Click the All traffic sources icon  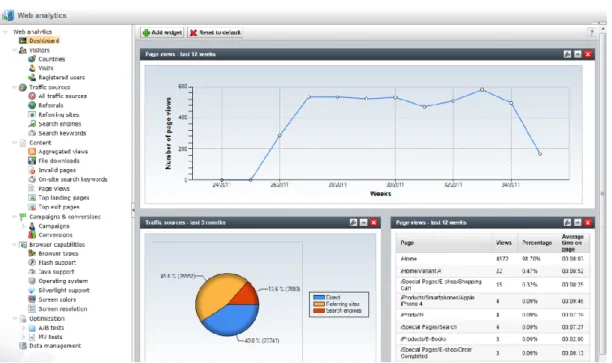32,96
